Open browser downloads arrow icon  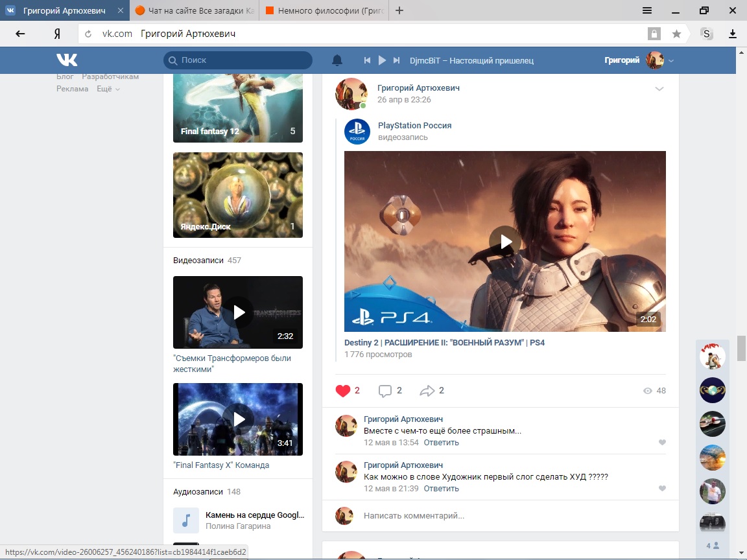tap(733, 34)
